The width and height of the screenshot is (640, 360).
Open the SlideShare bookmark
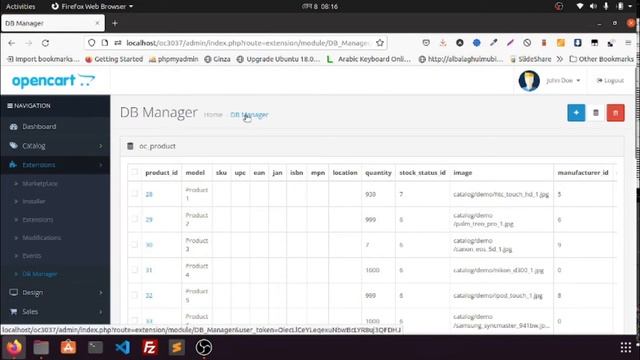tap(531, 59)
